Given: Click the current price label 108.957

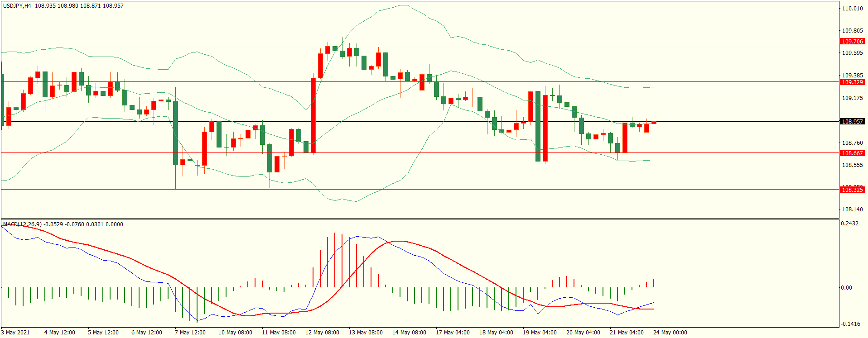Looking at the screenshot, I should click(852, 121).
